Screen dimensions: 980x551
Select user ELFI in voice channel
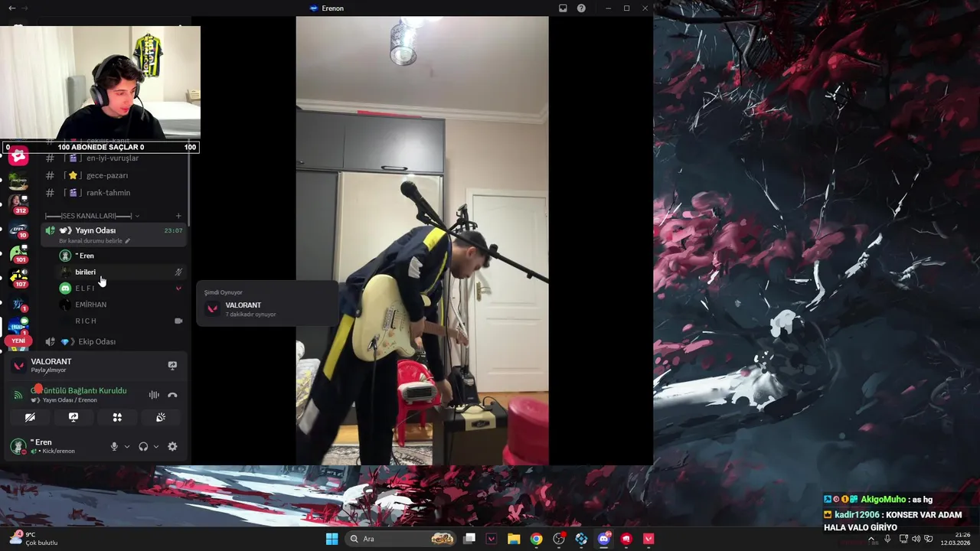click(121, 288)
